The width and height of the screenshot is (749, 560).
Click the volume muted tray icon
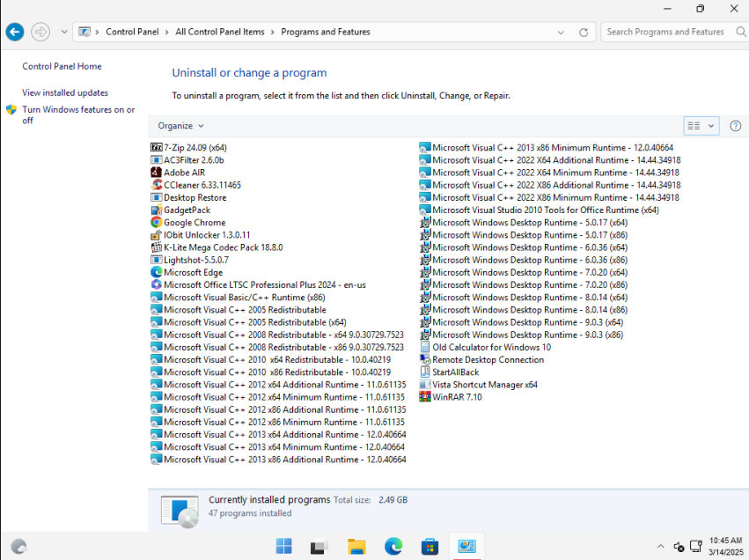coord(679,546)
